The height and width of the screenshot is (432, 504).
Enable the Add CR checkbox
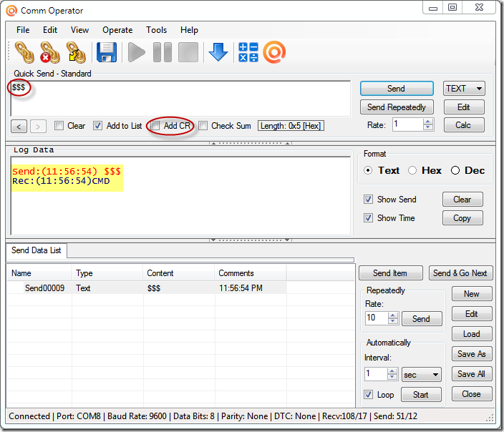tap(155, 126)
